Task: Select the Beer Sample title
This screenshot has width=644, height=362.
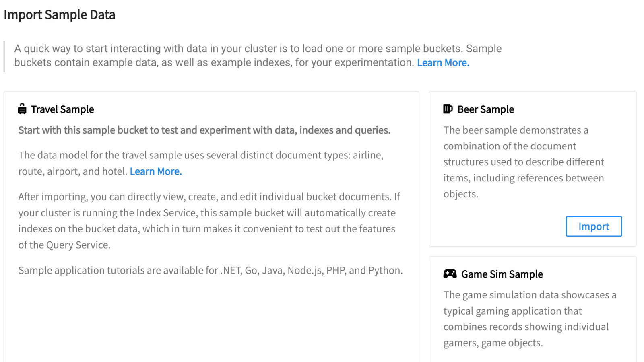Action: pyautogui.click(x=485, y=109)
